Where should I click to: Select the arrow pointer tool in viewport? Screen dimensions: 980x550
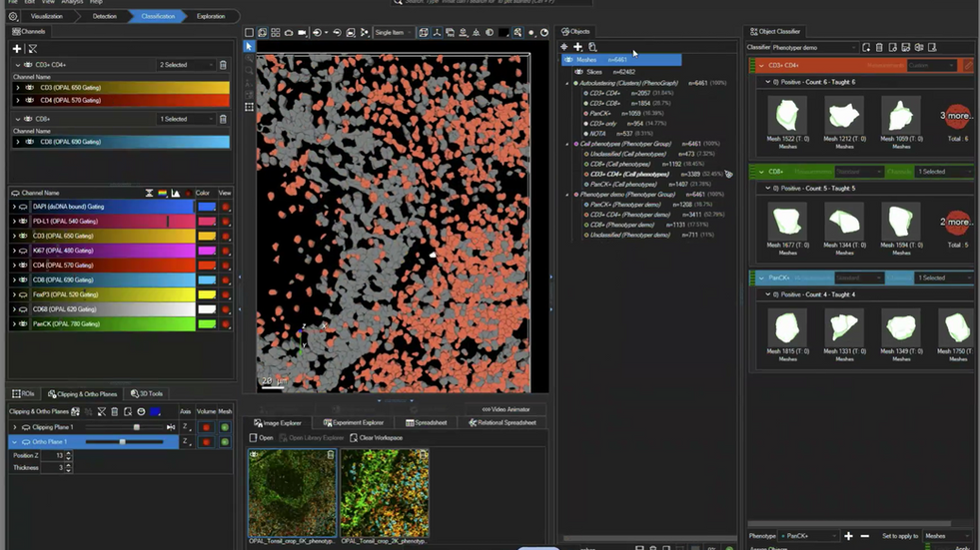tap(250, 47)
